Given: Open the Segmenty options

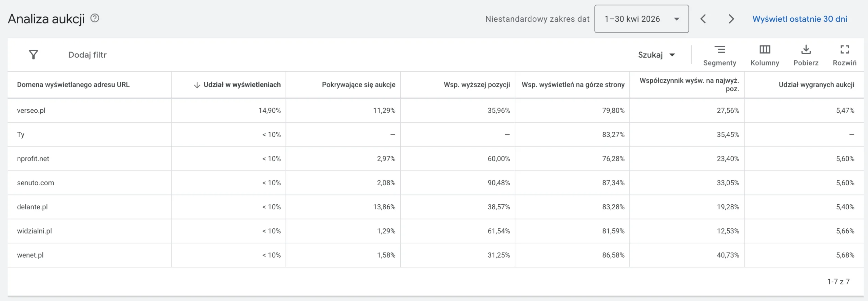Looking at the screenshot, I should point(719,55).
